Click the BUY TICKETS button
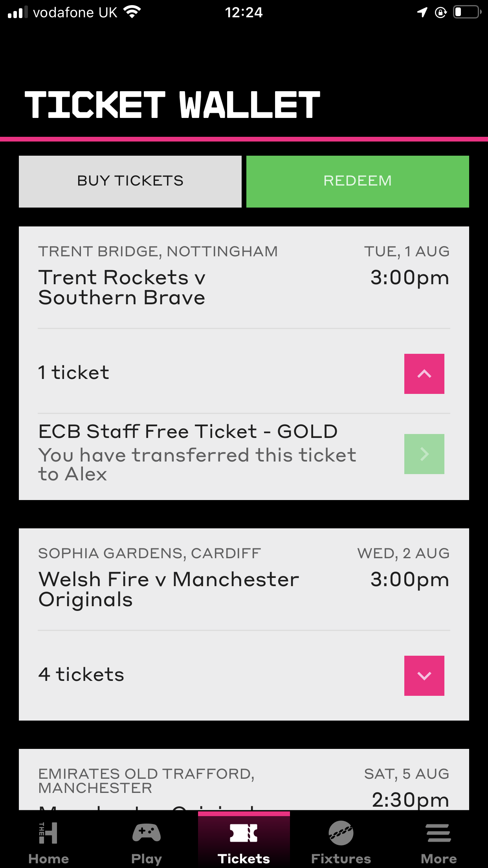Screen dimensions: 488x868 [x=130, y=182]
